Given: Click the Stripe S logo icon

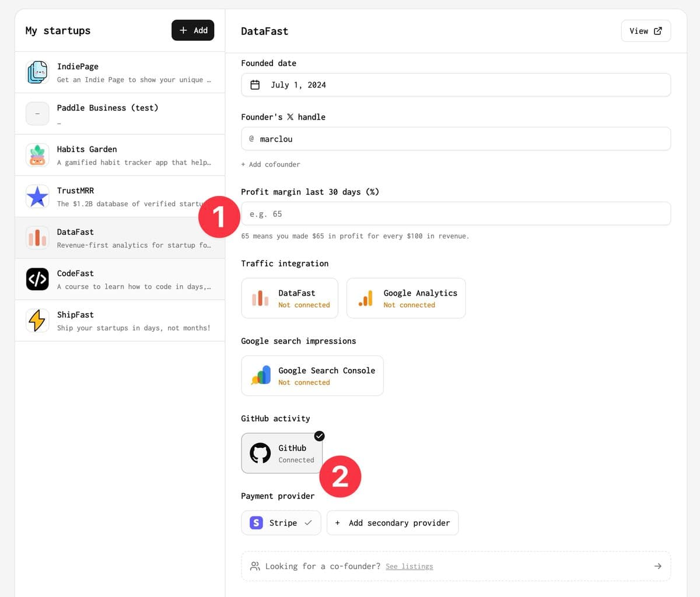Looking at the screenshot, I should [x=256, y=523].
